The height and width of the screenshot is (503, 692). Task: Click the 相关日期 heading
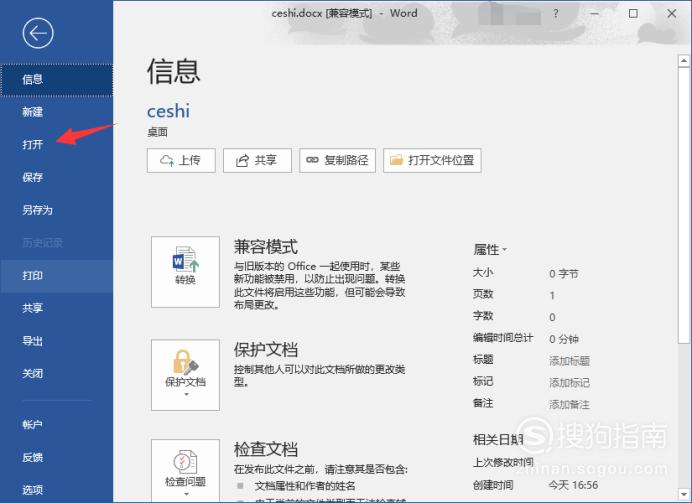point(498,439)
